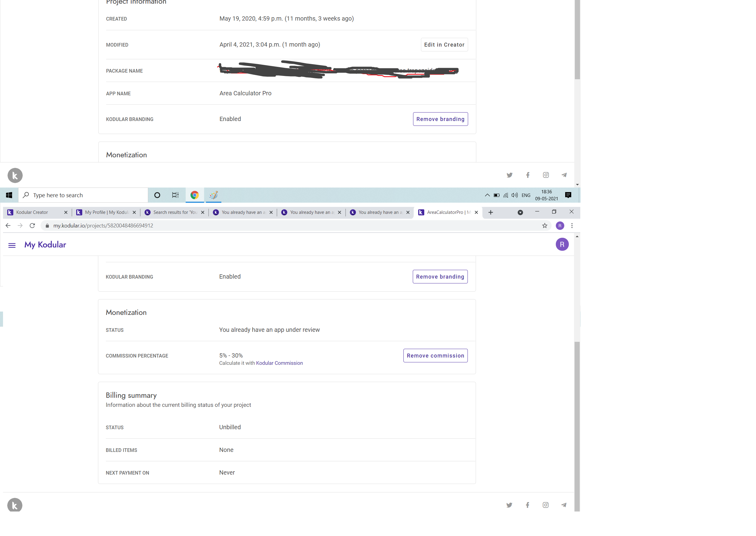
Task: Go forward using the browser forward arrow
Action: pos(20,226)
